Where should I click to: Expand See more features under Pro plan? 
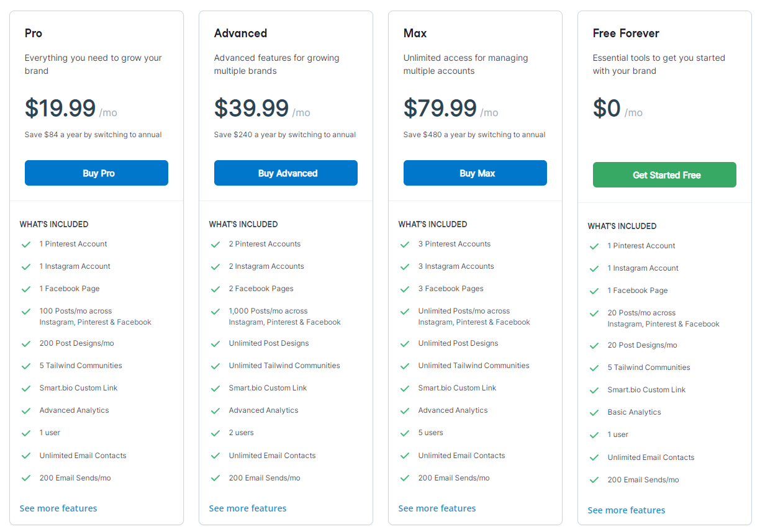pos(58,508)
